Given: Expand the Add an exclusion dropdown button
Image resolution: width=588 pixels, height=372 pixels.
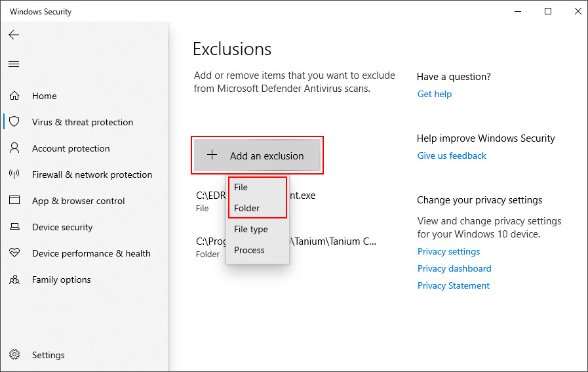Looking at the screenshot, I should coord(257,155).
